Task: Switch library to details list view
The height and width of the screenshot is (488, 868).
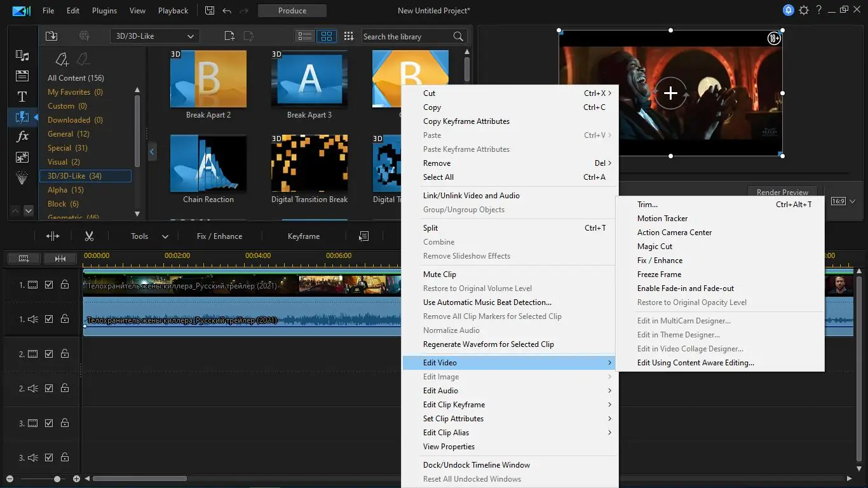Action: click(x=305, y=36)
